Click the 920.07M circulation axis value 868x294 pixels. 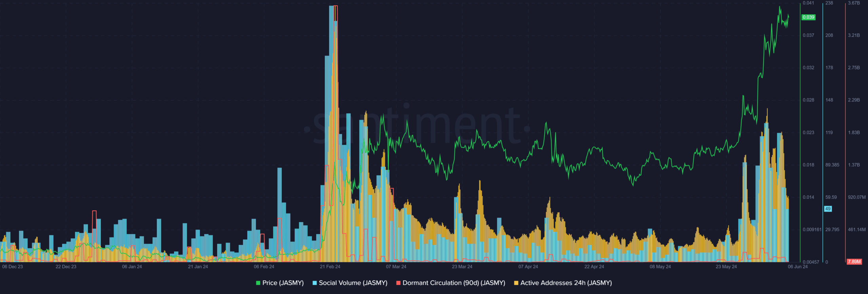(x=857, y=197)
